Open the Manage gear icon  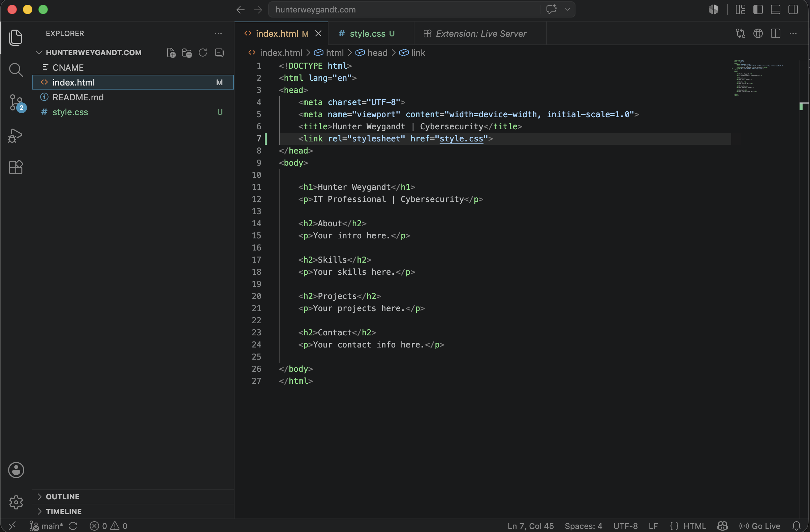[x=16, y=502]
